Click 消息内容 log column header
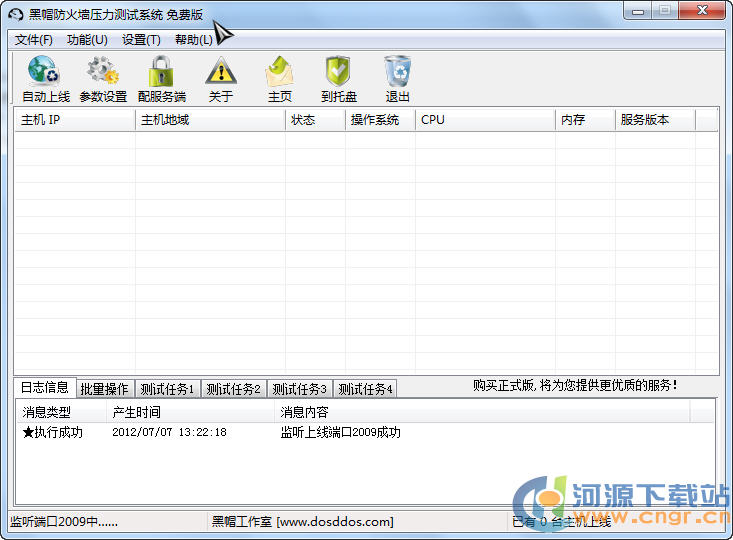Viewport: 733px width, 540px height. click(x=482, y=412)
